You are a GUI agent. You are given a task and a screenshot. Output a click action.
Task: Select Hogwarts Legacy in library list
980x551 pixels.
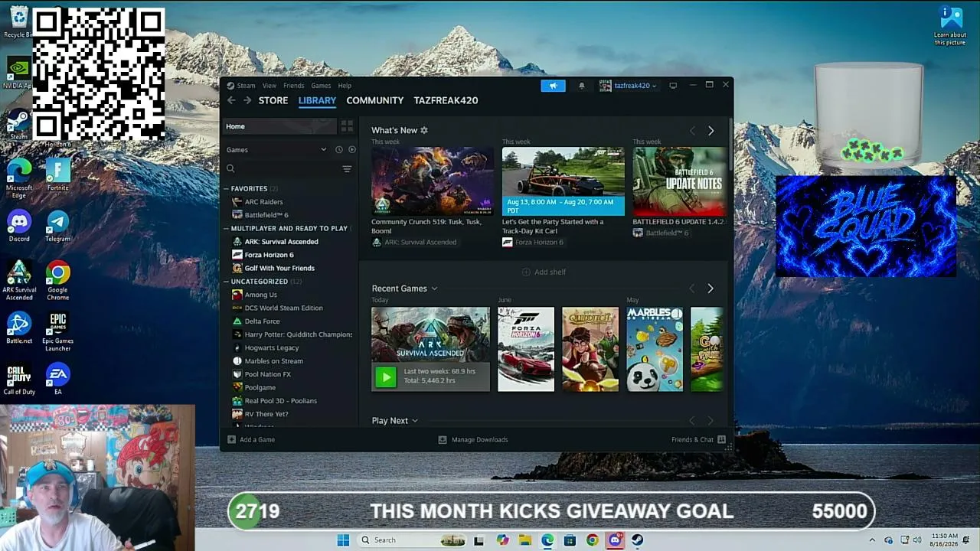271,347
